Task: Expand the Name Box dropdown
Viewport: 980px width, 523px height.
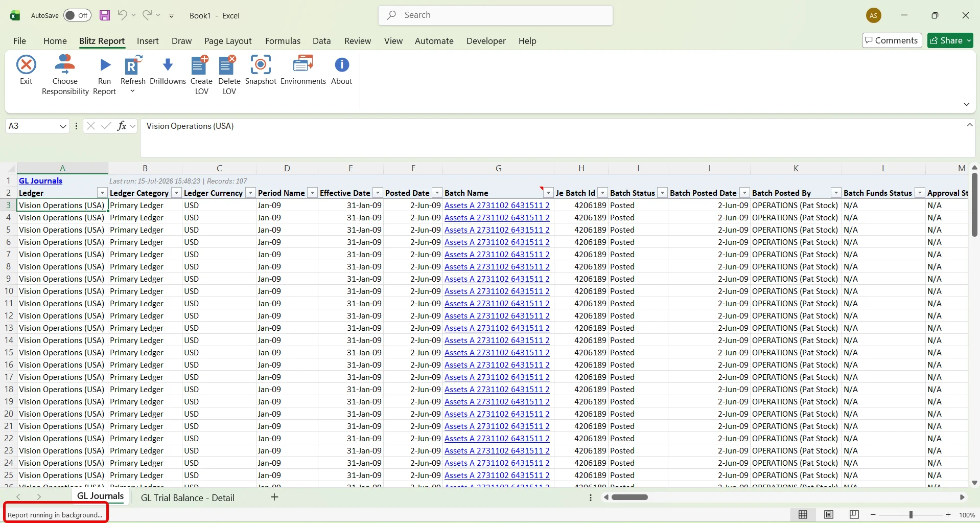Action: point(63,126)
